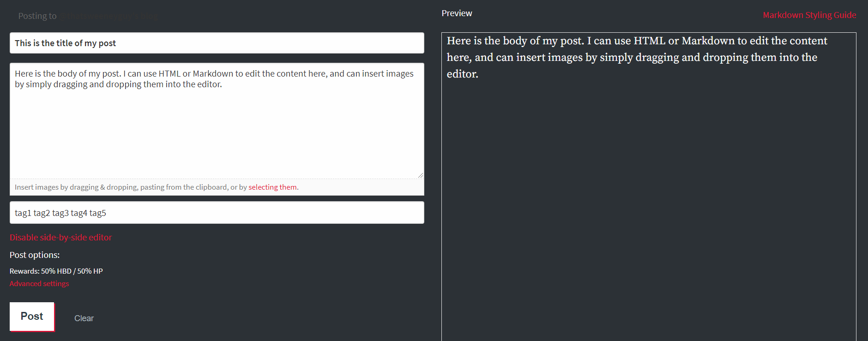The image size is (868, 341).
Task: Place cursor on "tag1" in tags field
Action: click(23, 213)
